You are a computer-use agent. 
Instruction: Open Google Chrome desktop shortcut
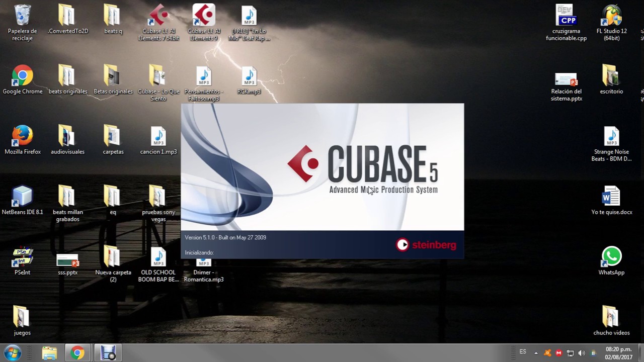22,80
